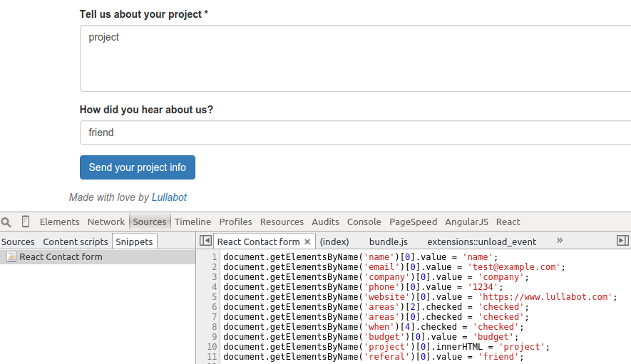Open the React DevTools tab

point(508,222)
